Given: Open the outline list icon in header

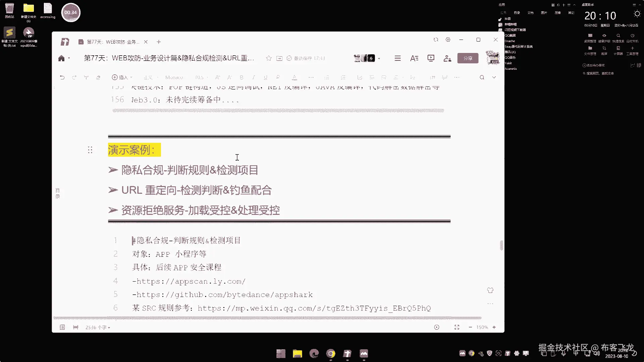Looking at the screenshot, I should (397, 58).
